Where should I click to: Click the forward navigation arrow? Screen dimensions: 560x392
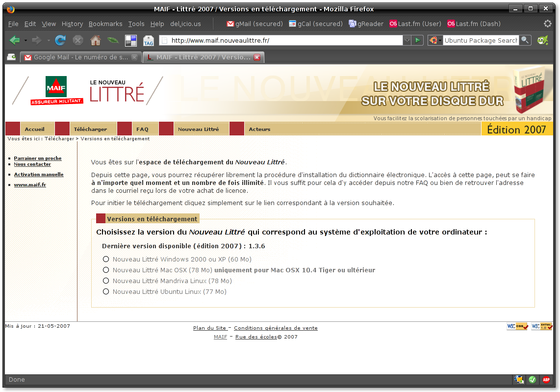tap(36, 40)
